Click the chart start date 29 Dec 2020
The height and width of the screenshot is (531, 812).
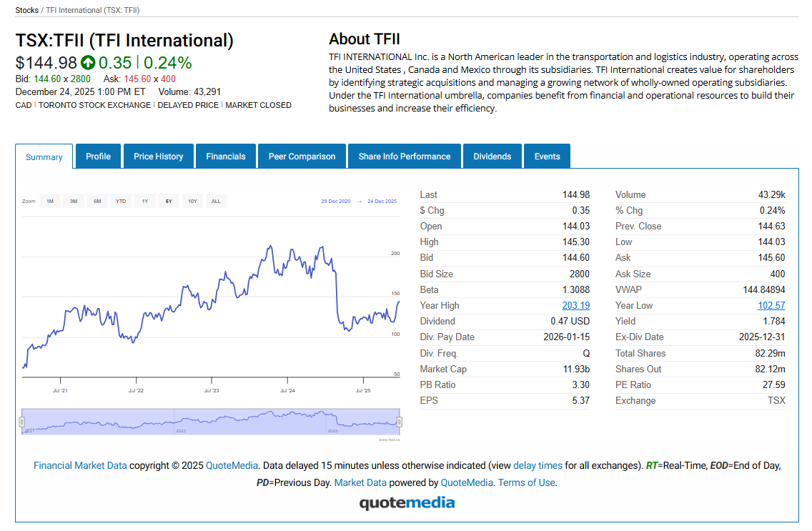335,202
